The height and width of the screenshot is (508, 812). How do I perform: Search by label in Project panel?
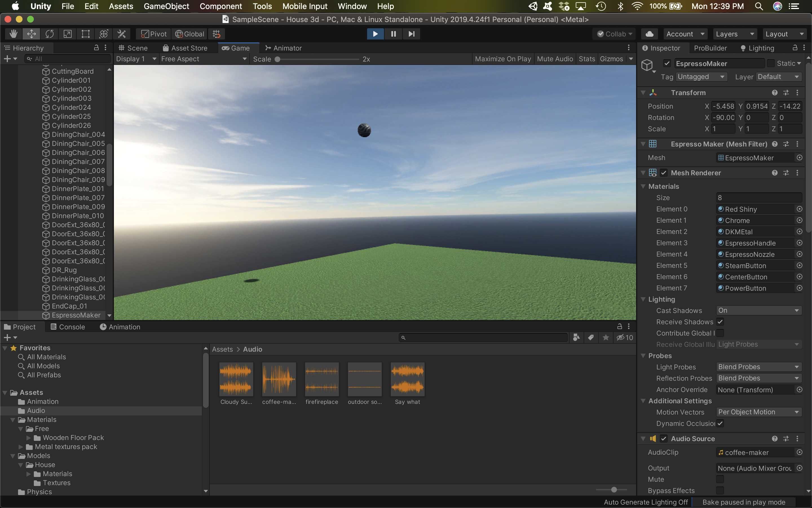[x=591, y=337]
